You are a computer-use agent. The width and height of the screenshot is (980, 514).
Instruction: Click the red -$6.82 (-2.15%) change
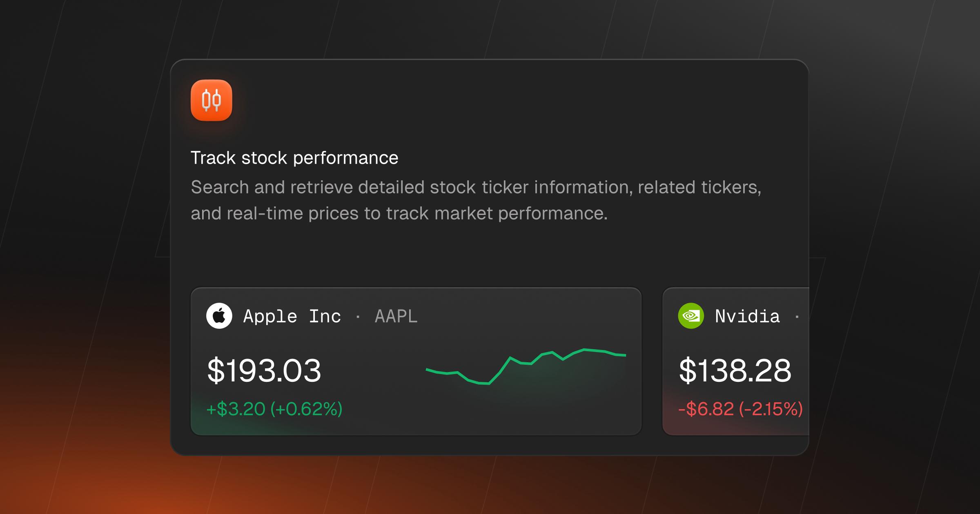coord(740,409)
